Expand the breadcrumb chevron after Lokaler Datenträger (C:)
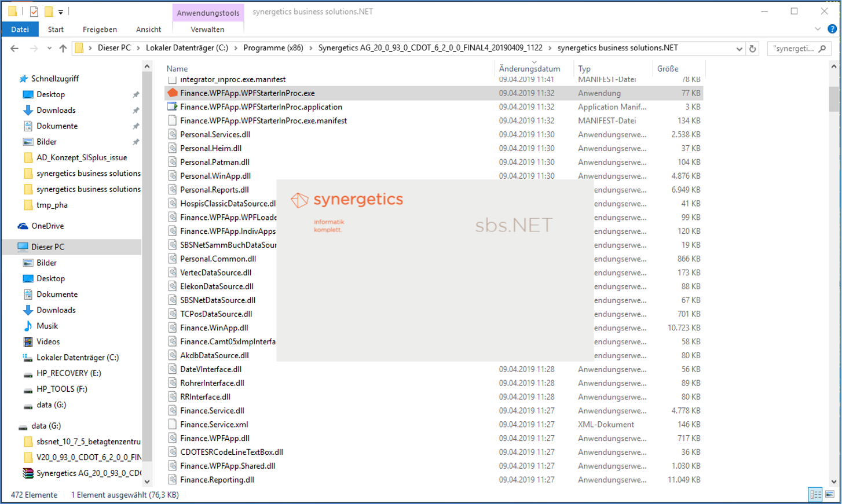 coord(236,48)
